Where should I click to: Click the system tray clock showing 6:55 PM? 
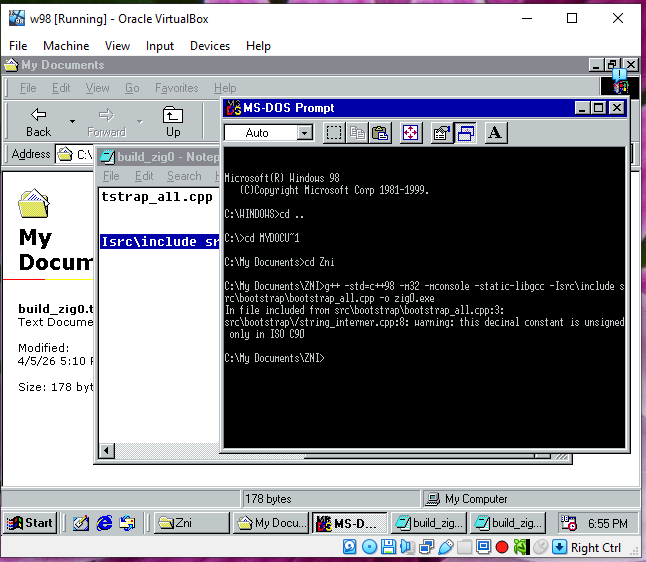(x=607, y=522)
